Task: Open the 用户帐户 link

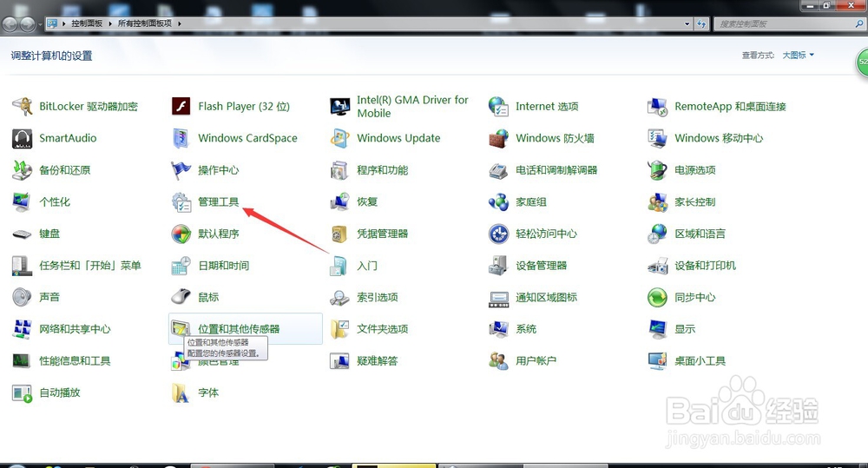Action: coord(536,361)
